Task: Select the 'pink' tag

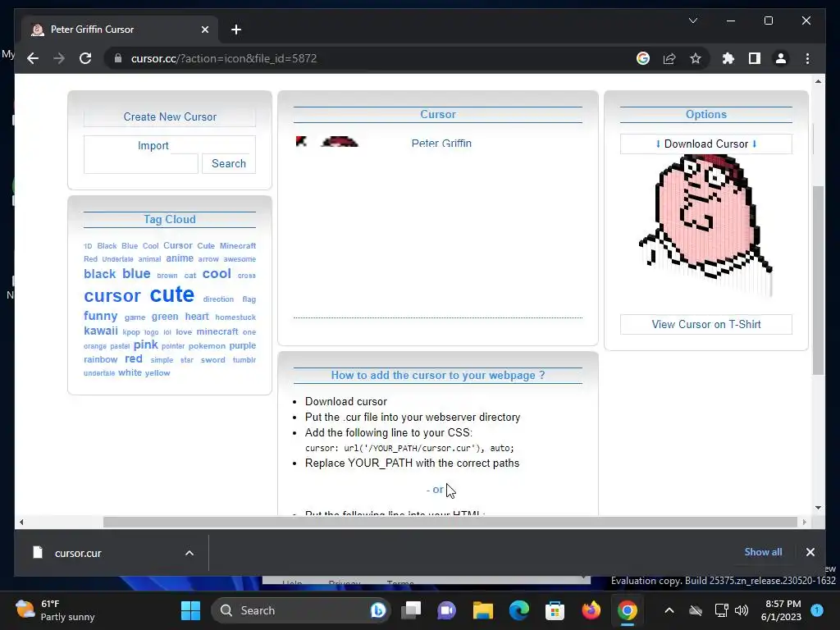Action: [146, 345]
